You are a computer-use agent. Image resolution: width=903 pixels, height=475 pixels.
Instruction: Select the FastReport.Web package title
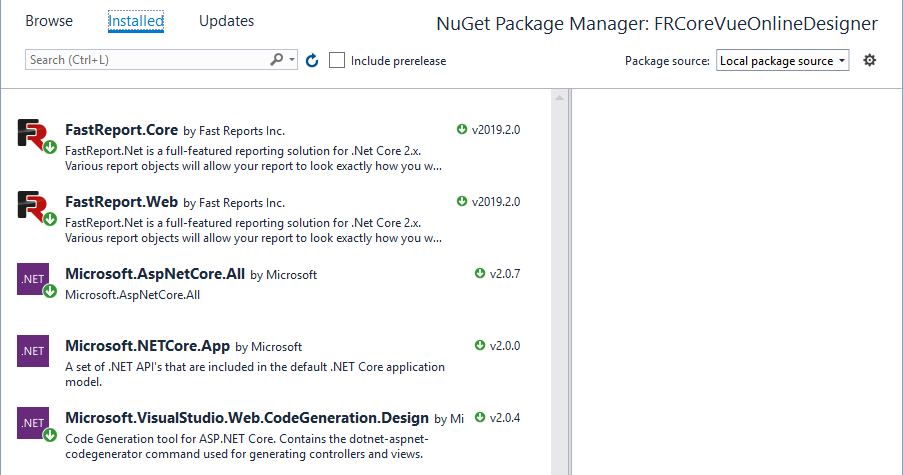tap(121, 202)
